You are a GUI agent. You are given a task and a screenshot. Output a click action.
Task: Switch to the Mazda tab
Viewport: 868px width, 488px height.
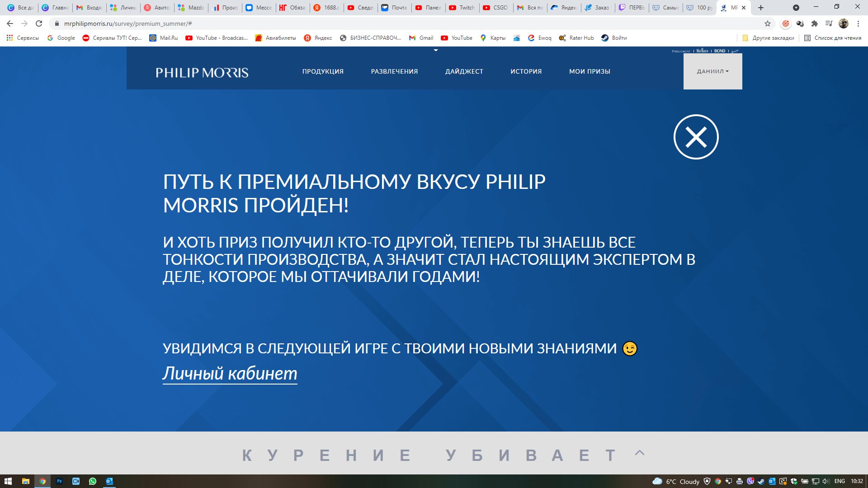(x=191, y=8)
